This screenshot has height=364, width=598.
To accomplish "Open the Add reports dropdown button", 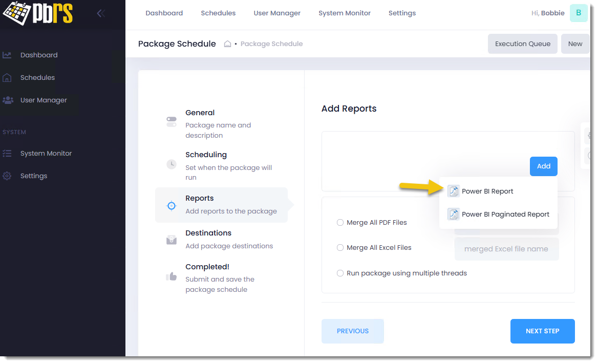I will tap(543, 166).
